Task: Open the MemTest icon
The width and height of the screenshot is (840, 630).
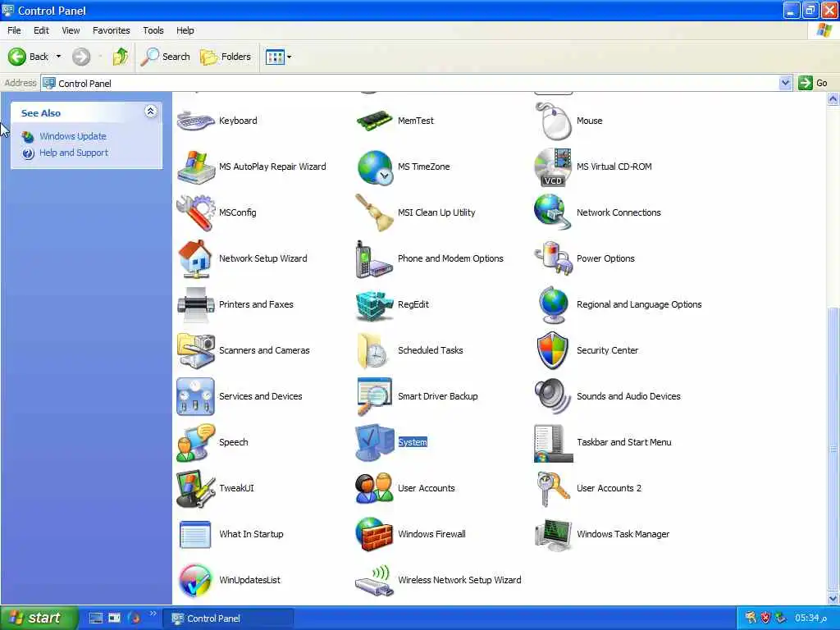Action: tap(374, 121)
